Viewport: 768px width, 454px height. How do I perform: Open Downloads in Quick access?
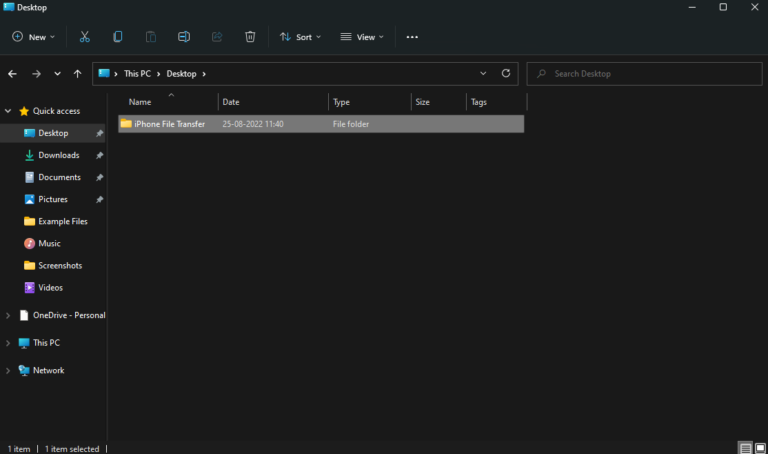coord(58,155)
